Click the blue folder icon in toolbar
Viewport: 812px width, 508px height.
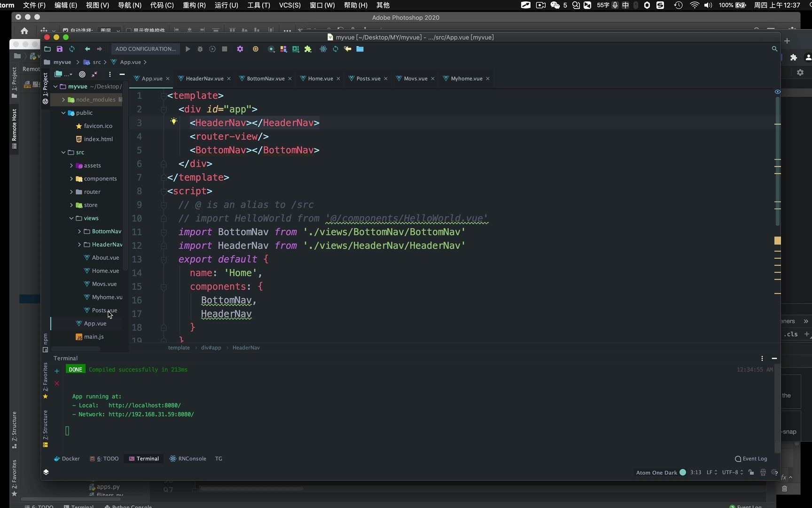tap(360, 49)
